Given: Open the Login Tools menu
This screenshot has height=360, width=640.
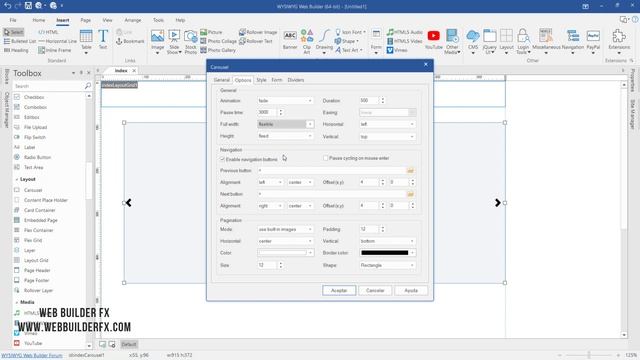Looking at the screenshot, I should (x=523, y=41).
